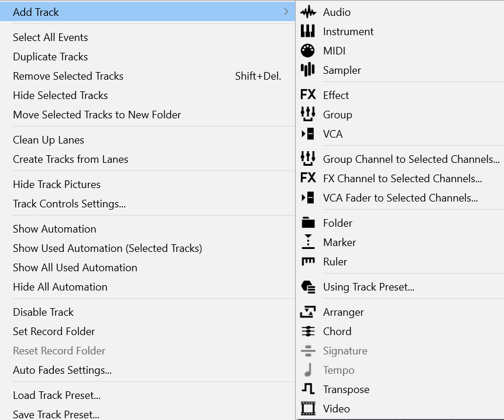504x420 pixels.
Task: Click the Sampler track icon
Action: [x=308, y=70]
